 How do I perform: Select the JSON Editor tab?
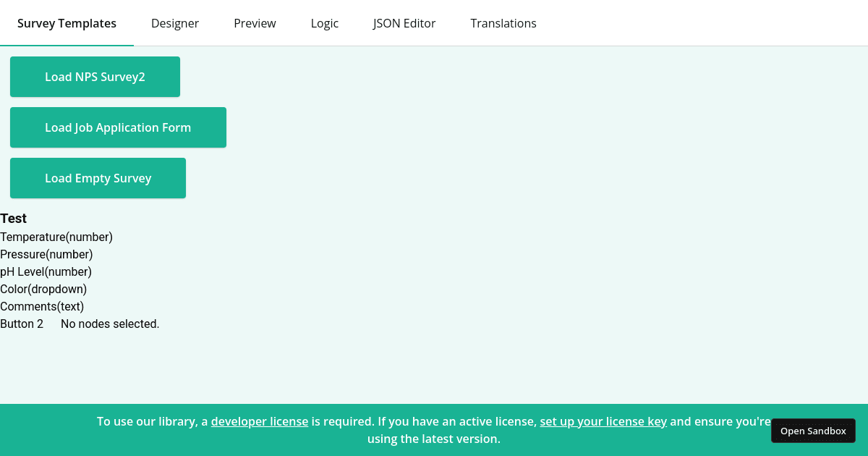pos(404,23)
